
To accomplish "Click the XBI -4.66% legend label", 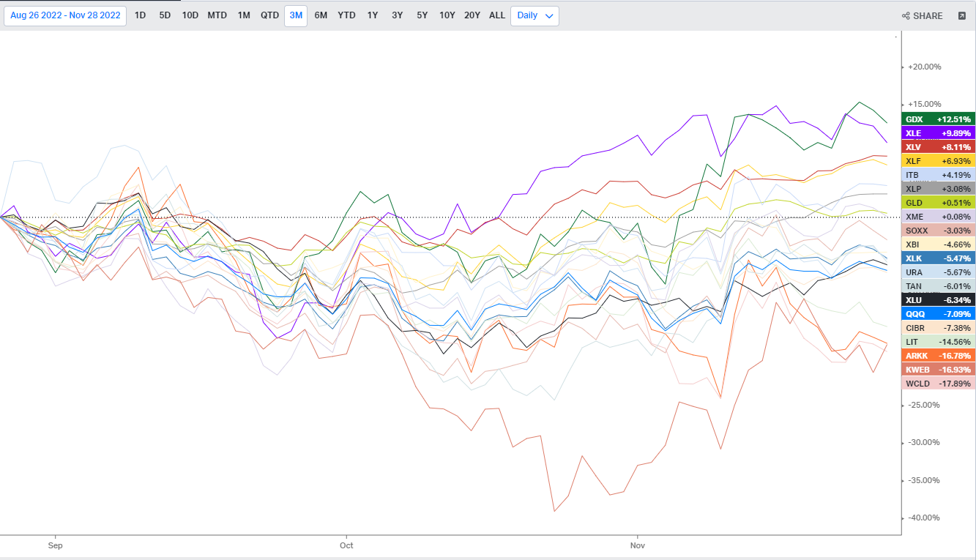I will (x=938, y=244).
